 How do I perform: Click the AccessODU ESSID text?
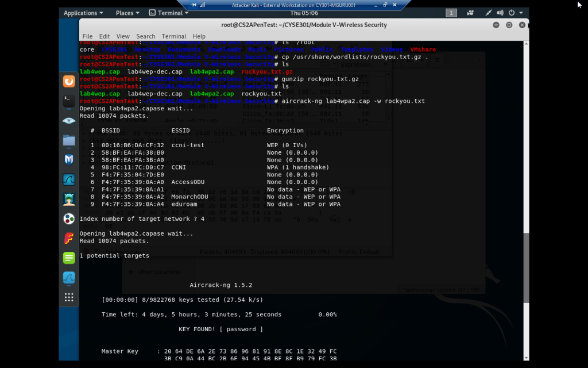[x=188, y=182]
